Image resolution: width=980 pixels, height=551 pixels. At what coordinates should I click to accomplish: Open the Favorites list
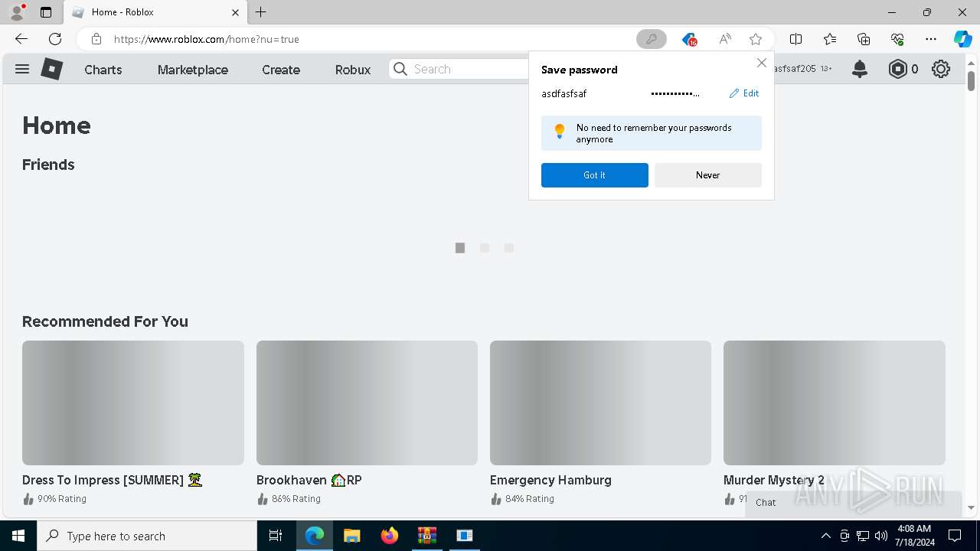[x=830, y=39]
